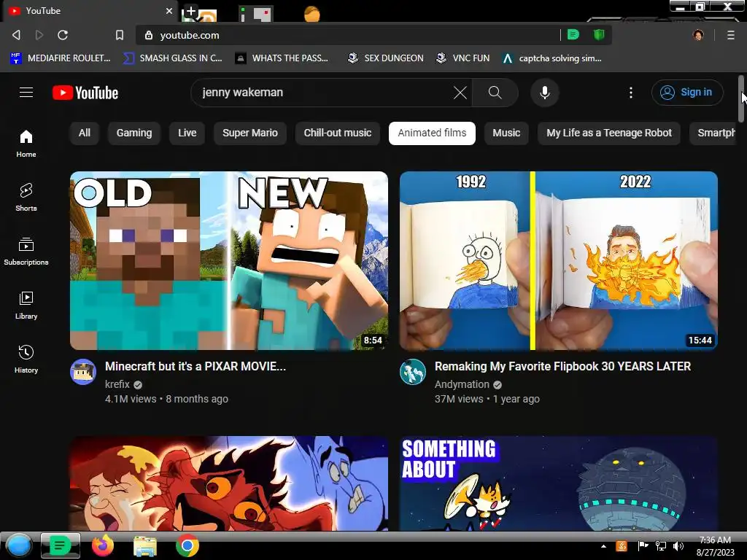Viewport: 747px width, 560px height.
Task: Start voice search with microphone icon
Action: [x=544, y=93]
